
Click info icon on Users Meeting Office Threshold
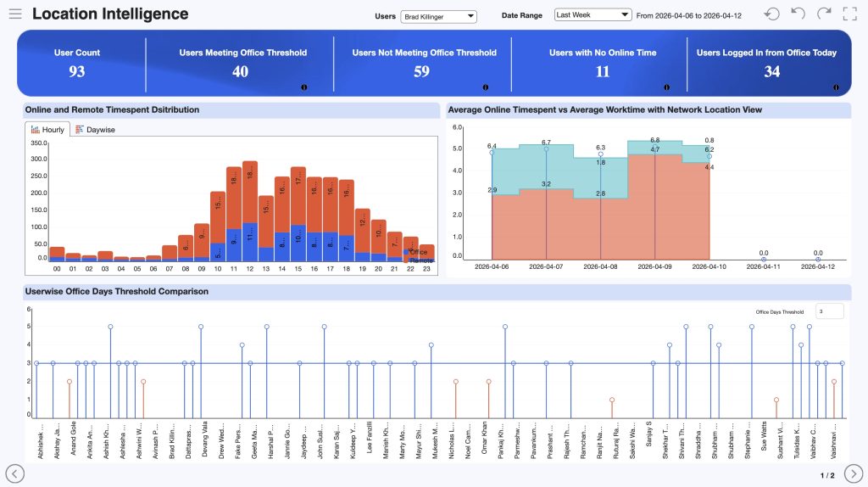pos(303,87)
